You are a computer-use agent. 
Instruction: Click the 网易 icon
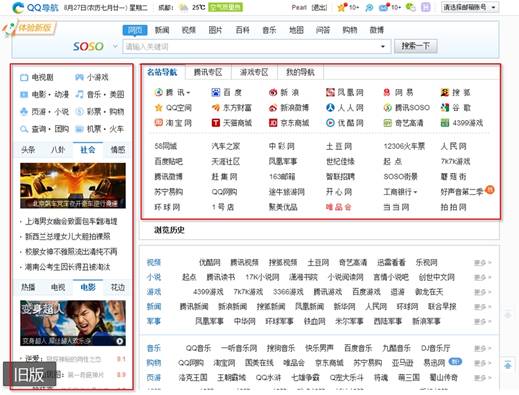tap(387, 92)
